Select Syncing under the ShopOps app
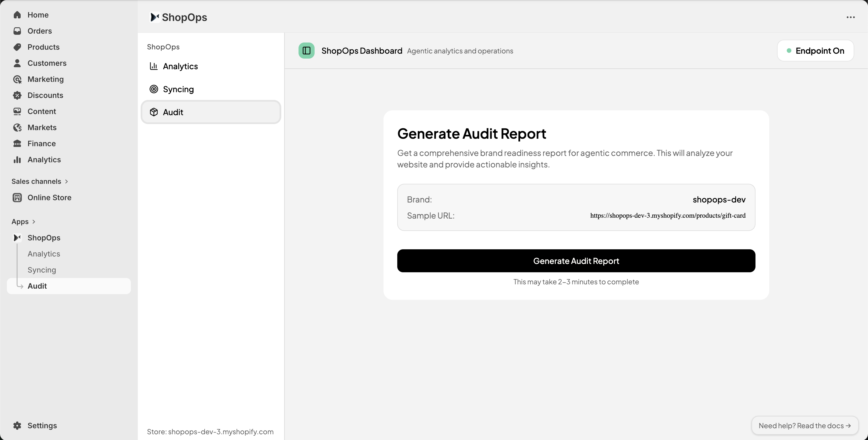The width and height of the screenshot is (868, 440). click(x=41, y=270)
